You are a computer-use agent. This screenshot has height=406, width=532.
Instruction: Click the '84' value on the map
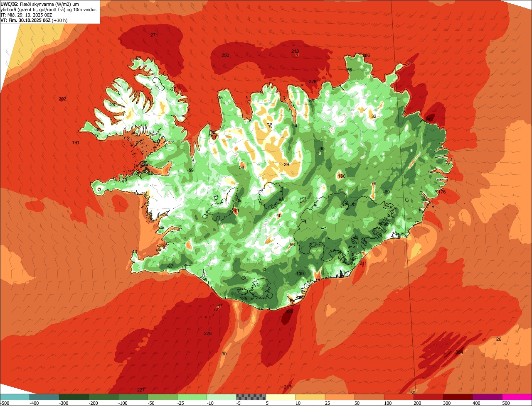(x=311, y=100)
